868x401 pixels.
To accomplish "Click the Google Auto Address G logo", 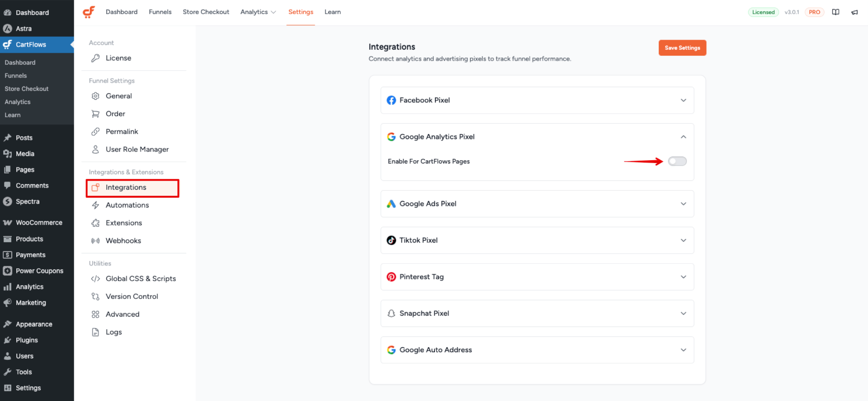I will click(391, 350).
